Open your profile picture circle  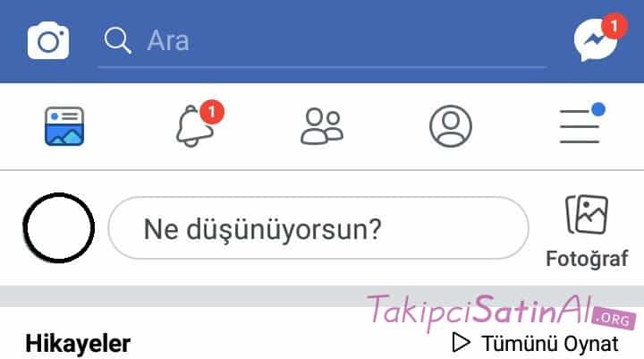[59, 227]
